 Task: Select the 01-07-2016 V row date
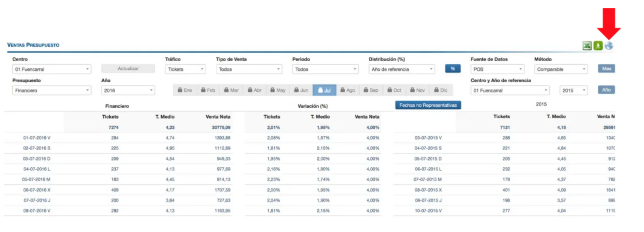tap(37, 138)
